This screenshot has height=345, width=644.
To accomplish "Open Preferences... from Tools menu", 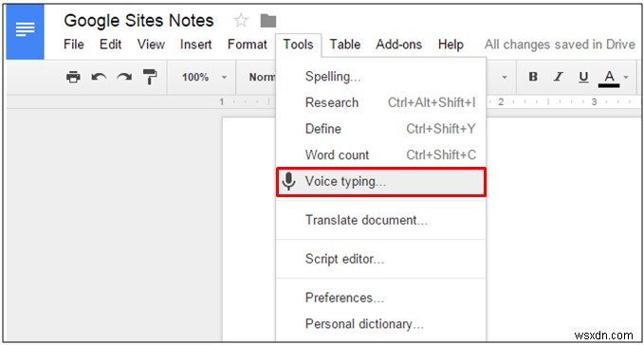I will 380,298.
